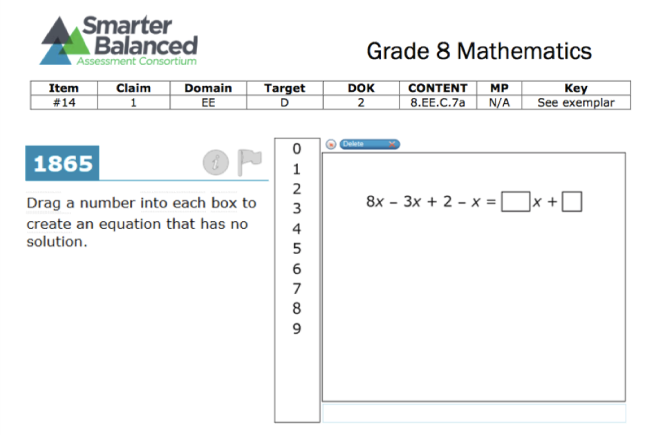Click the X on the Delete button
The image size is (649, 435).
point(392,144)
